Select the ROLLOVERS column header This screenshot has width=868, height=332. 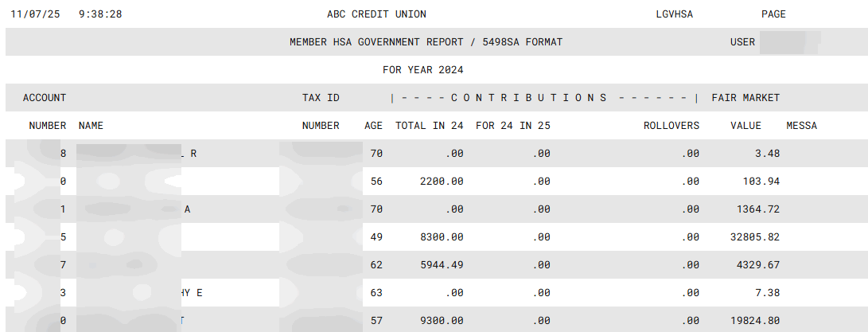click(671, 126)
